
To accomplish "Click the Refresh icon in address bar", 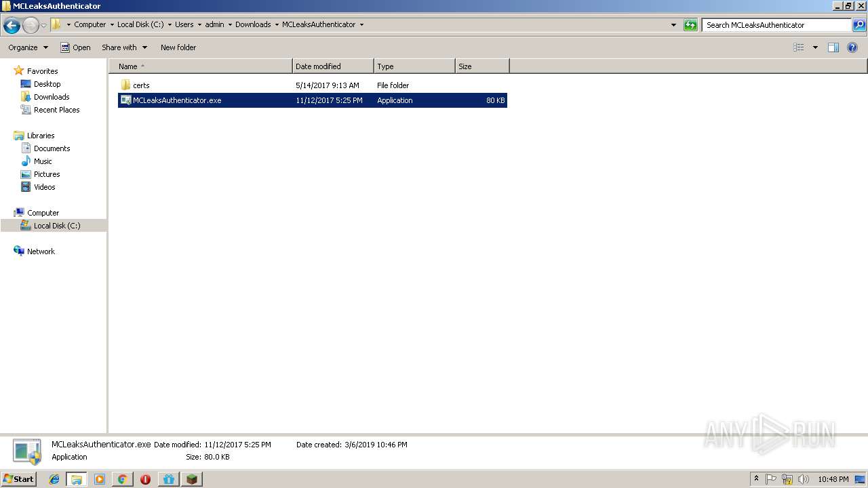I will (690, 25).
